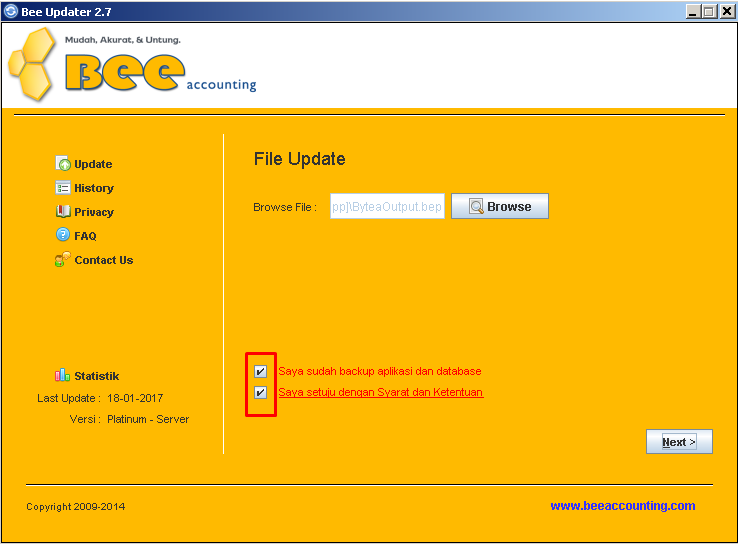Click the 'File Update' heading
The height and width of the screenshot is (544, 738).
[x=299, y=159]
